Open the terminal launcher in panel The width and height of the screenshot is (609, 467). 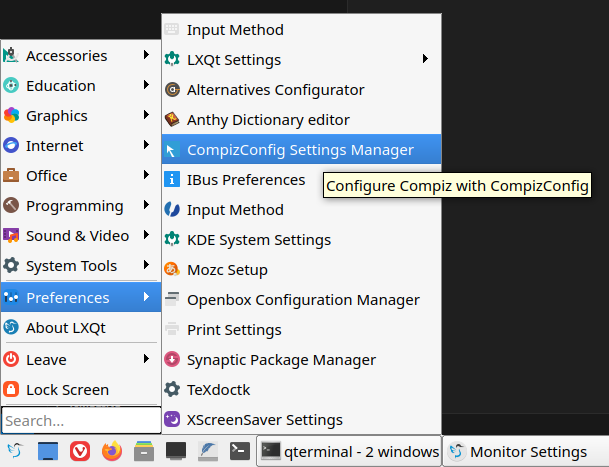[x=240, y=451]
